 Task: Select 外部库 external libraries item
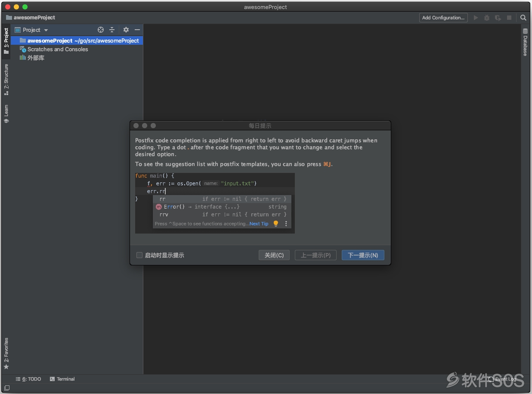[36, 58]
